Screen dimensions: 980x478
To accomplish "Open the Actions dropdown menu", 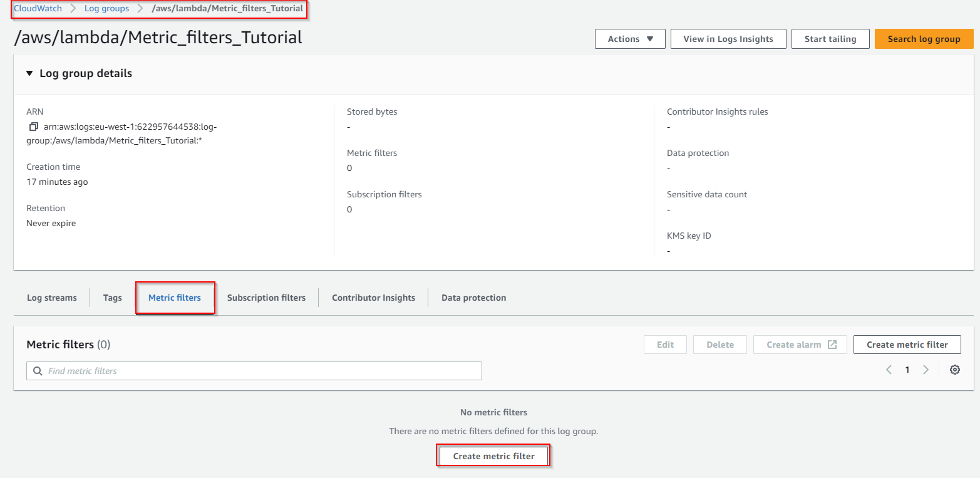I will [x=629, y=38].
